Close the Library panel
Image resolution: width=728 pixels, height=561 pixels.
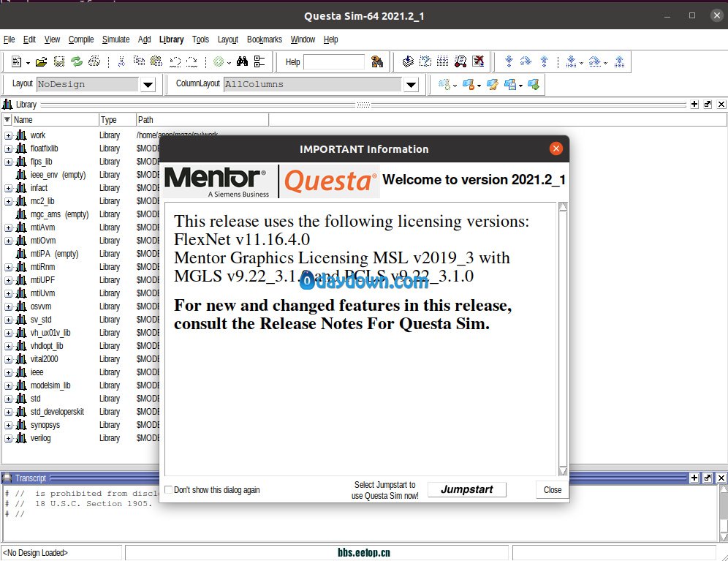pyautogui.click(x=721, y=104)
